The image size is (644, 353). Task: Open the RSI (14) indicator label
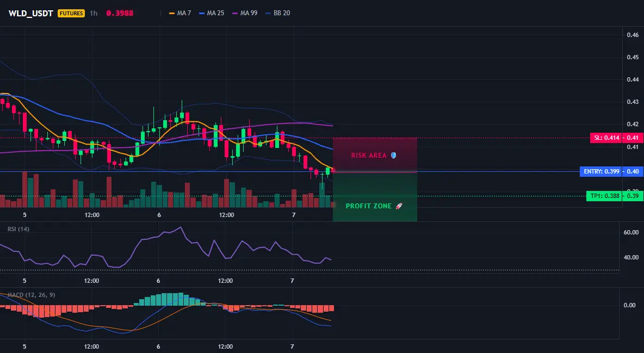pos(18,229)
